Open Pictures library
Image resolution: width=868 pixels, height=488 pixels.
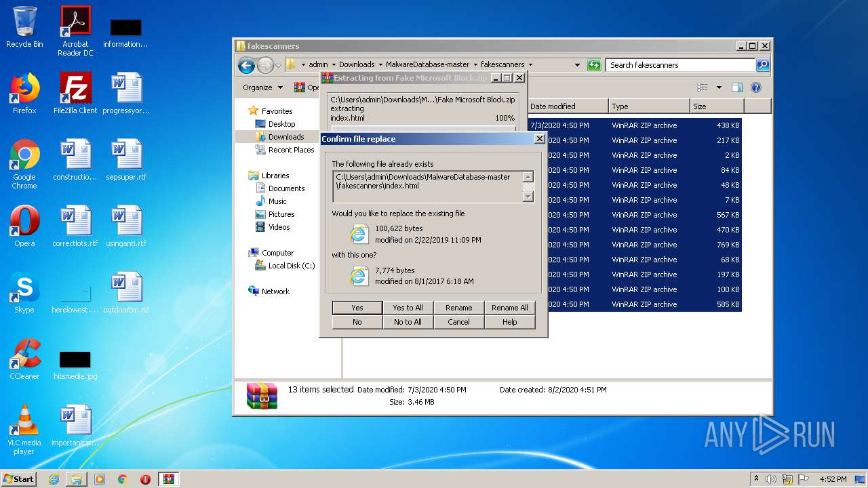(281, 214)
